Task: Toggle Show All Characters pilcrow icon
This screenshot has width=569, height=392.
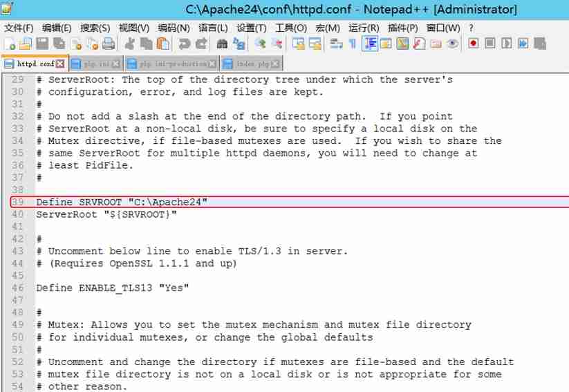Action: tap(353, 44)
